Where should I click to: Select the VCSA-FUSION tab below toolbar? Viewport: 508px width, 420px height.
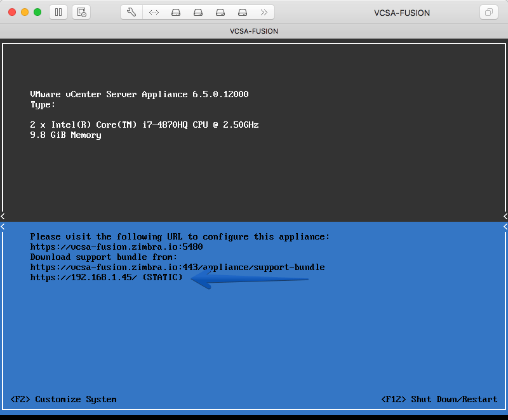click(x=254, y=31)
